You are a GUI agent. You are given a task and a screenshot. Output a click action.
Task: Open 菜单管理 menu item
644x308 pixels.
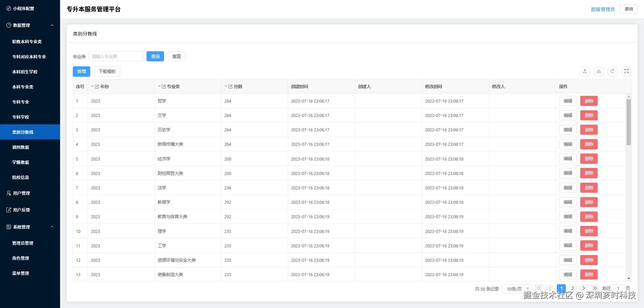[30, 273]
